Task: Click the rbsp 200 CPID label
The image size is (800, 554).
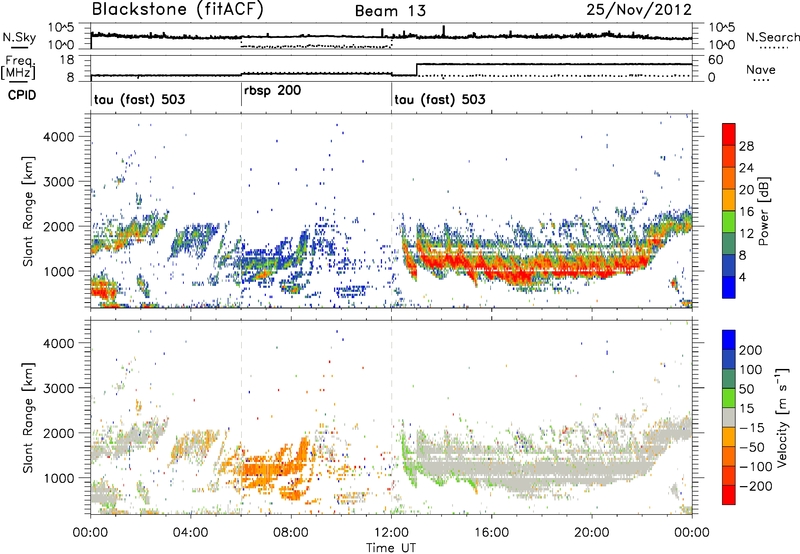Action: click(272, 91)
